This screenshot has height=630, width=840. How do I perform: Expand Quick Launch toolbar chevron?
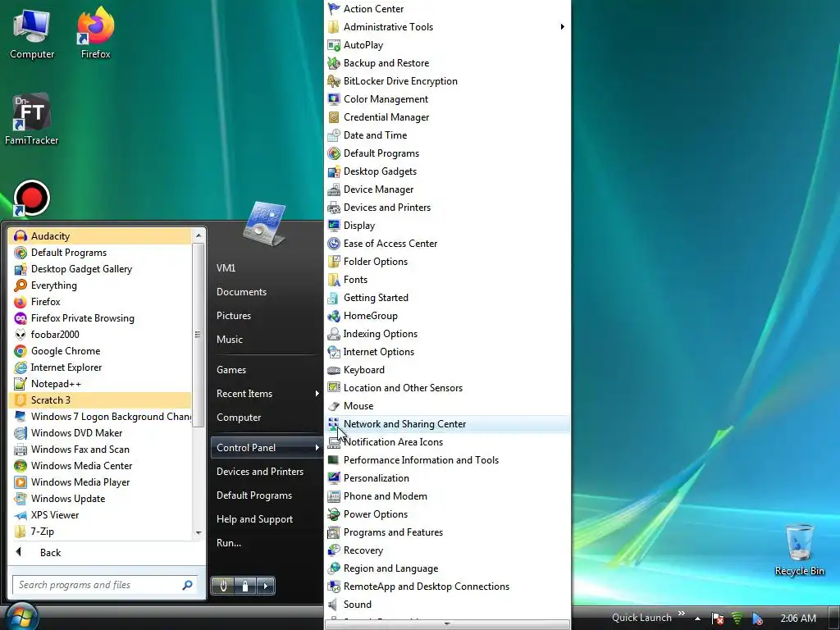point(682,614)
